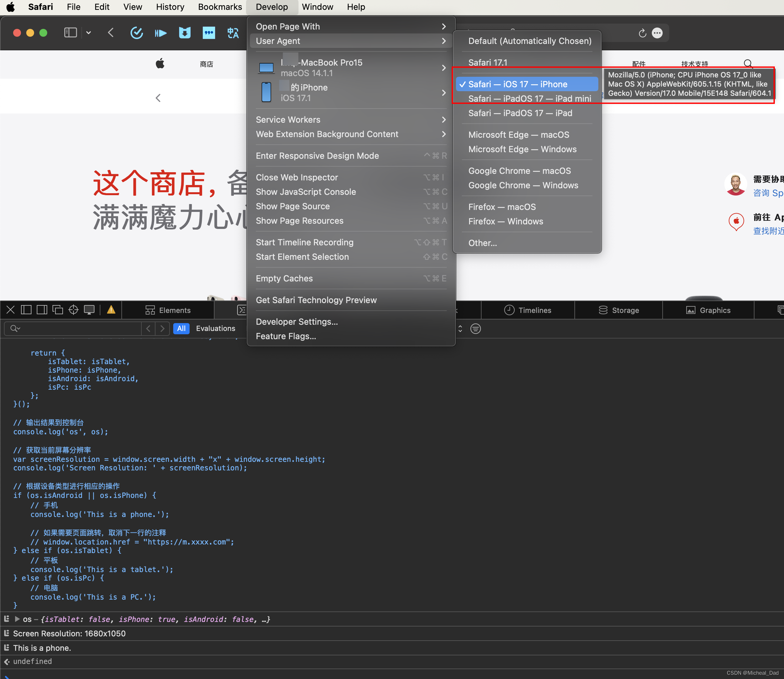784x679 pixels.
Task: Open the Window menu
Action: pos(317,7)
